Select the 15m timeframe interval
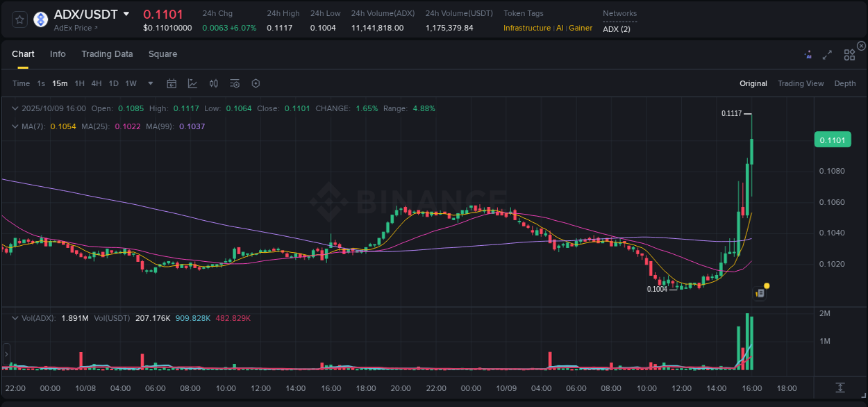 tap(60, 83)
